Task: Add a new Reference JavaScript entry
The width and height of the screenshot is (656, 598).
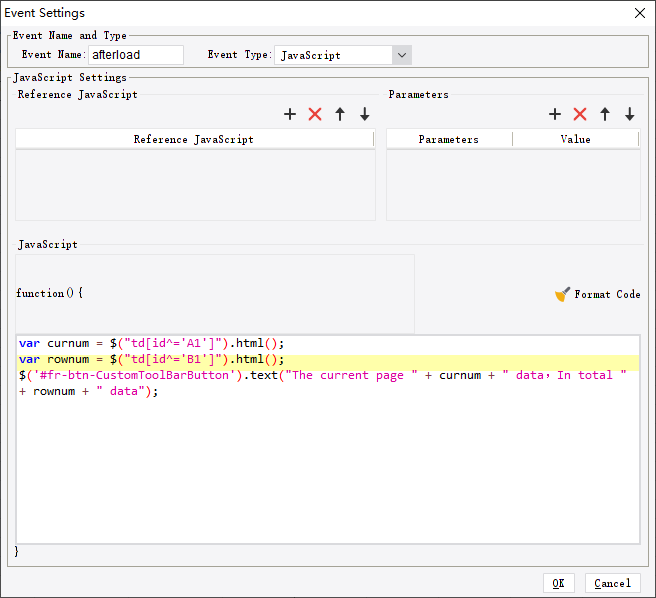Action: (x=290, y=115)
